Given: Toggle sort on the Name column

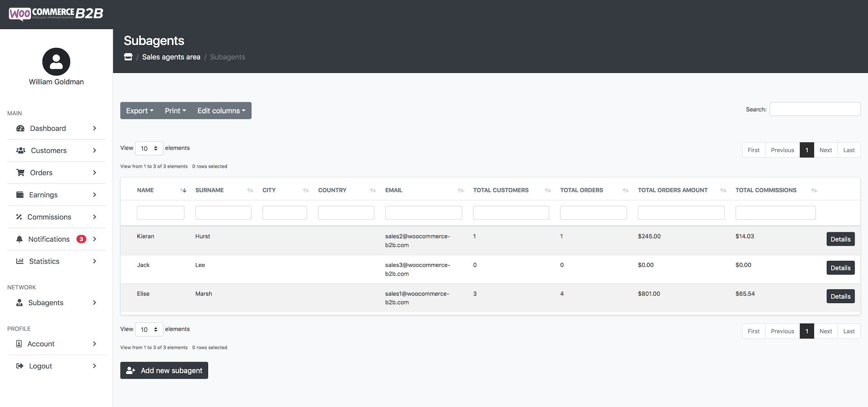Looking at the screenshot, I should pos(183,190).
